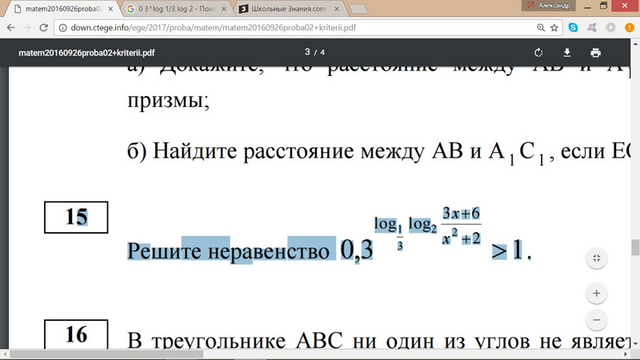Edit the PDF page number field

pos(307,52)
